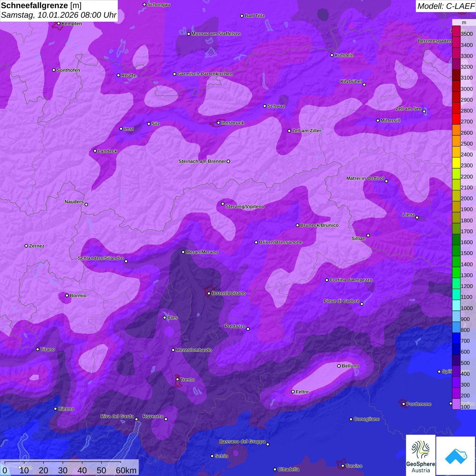Click the Pordenone city marker dot
This screenshot has height=476, width=476.
[x=404, y=404]
